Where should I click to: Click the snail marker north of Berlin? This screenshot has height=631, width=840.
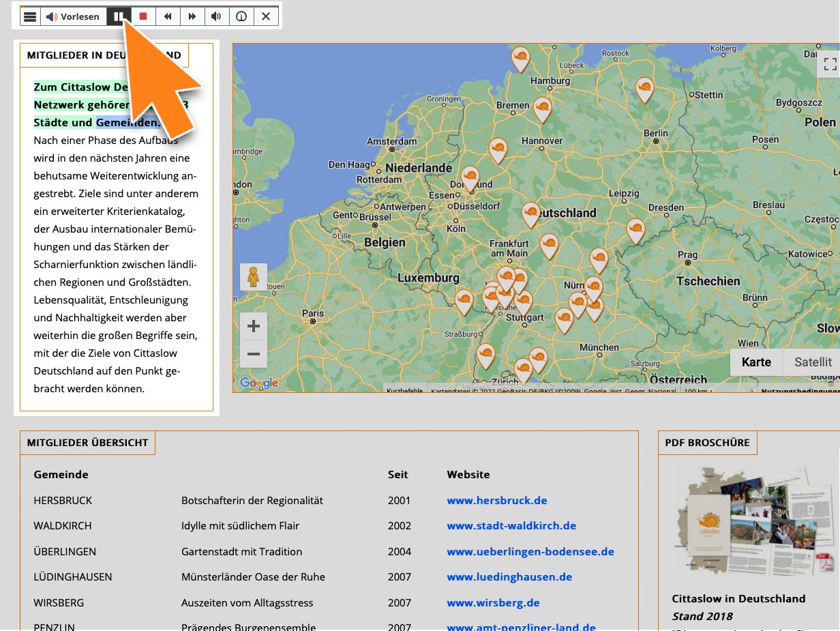(x=644, y=89)
